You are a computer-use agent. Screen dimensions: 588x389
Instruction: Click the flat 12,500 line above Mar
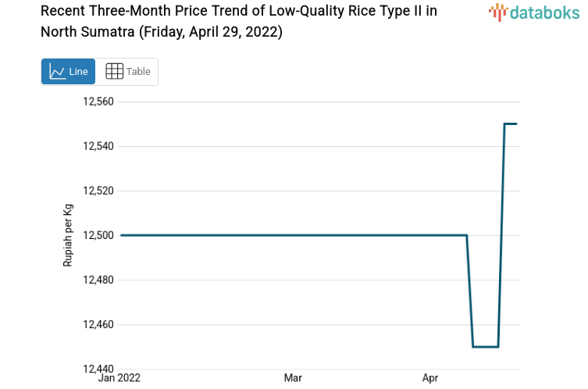293,235
